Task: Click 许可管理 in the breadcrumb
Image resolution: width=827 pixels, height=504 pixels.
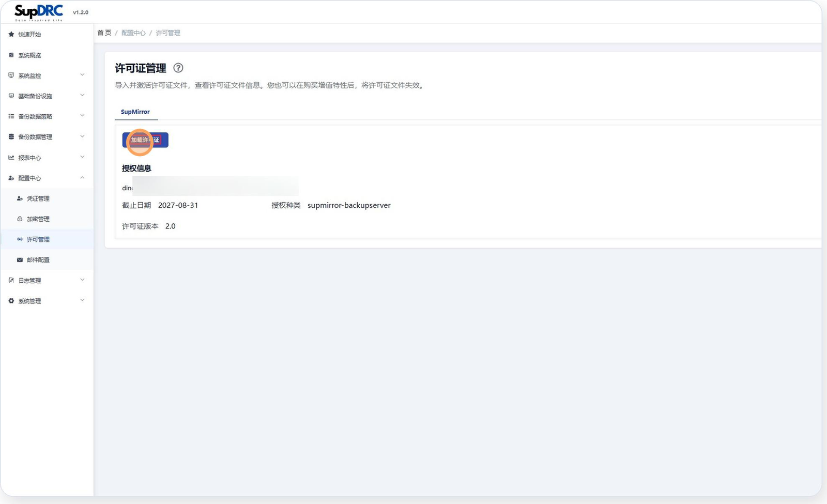Action: pyautogui.click(x=168, y=33)
